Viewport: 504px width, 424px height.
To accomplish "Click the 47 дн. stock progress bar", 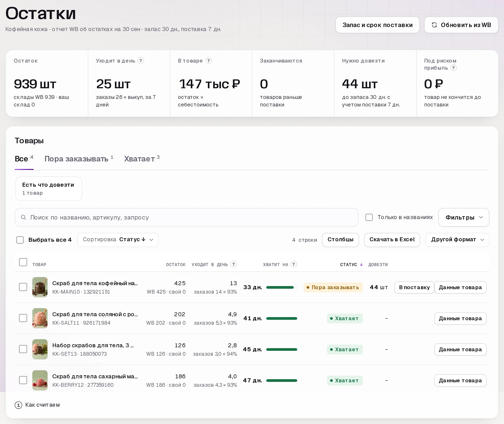I will tap(282, 380).
